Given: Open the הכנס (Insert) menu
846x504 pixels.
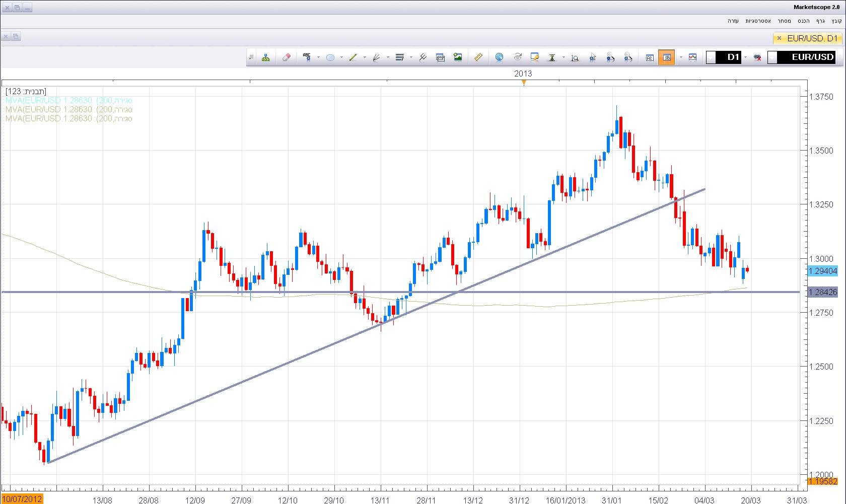Looking at the screenshot, I should pos(804,21).
